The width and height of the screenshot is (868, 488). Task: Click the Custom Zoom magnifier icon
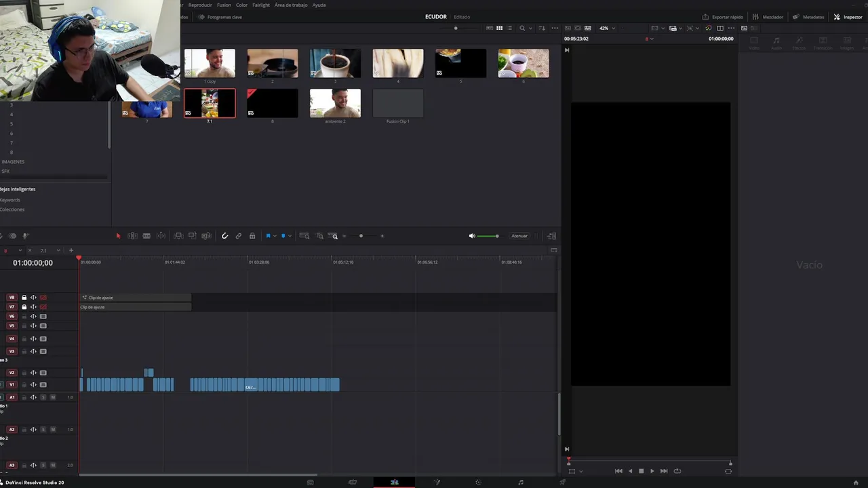(x=333, y=236)
